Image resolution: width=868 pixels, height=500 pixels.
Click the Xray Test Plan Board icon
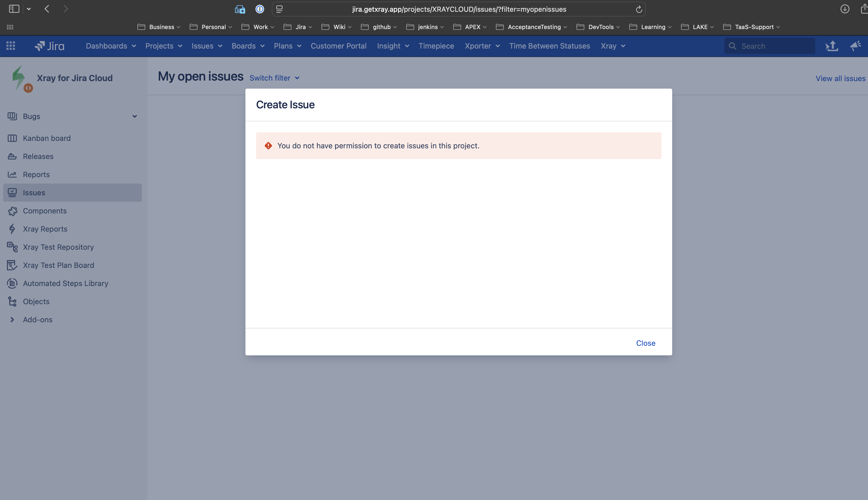[x=12, y=265]
